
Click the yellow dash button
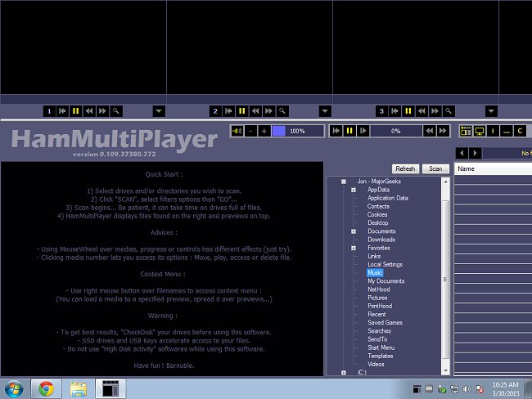(x=506, y=131)
